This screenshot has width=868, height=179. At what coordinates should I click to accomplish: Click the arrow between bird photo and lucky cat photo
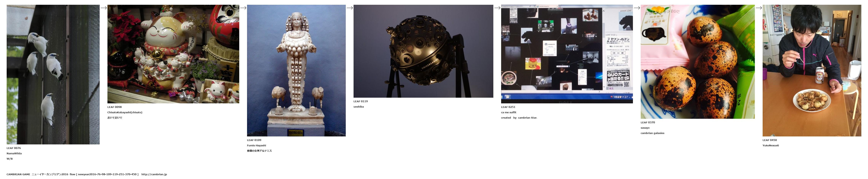pos(103,8)
